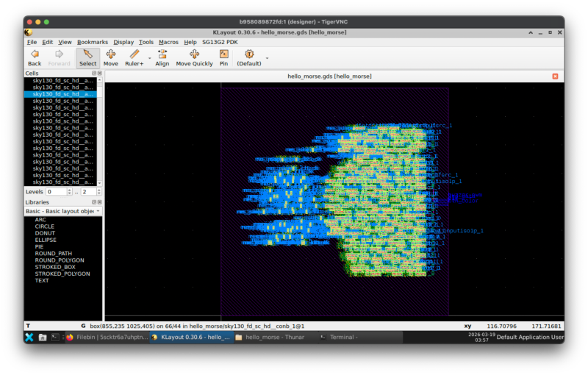Select the highlighted sky130_fd_sc_hd cell entry
Image resolution: width=588 pixels, height=375 pixels.
(63, 94)
